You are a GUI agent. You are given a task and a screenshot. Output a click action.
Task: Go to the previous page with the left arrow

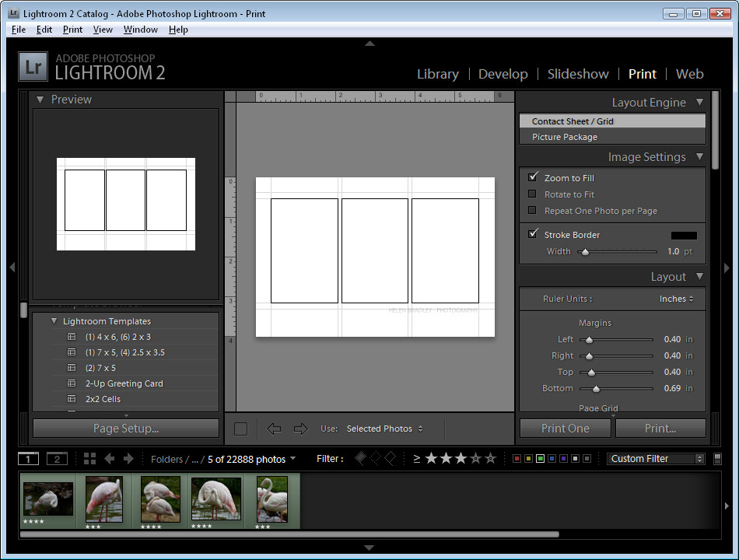point(274,429)
